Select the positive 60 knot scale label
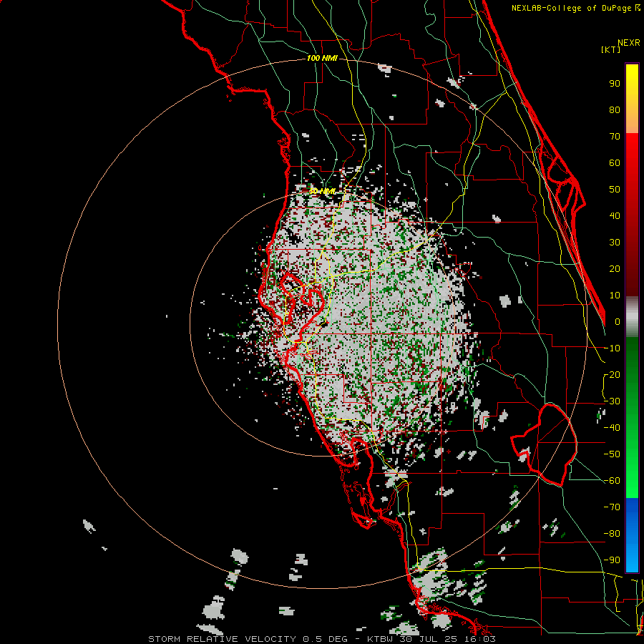644x644 pixels. (615, 163)
